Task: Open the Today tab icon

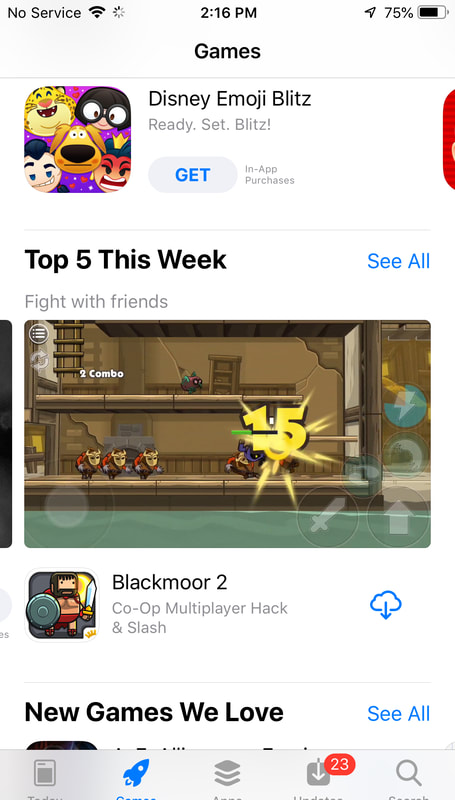Action: (44, 775)
